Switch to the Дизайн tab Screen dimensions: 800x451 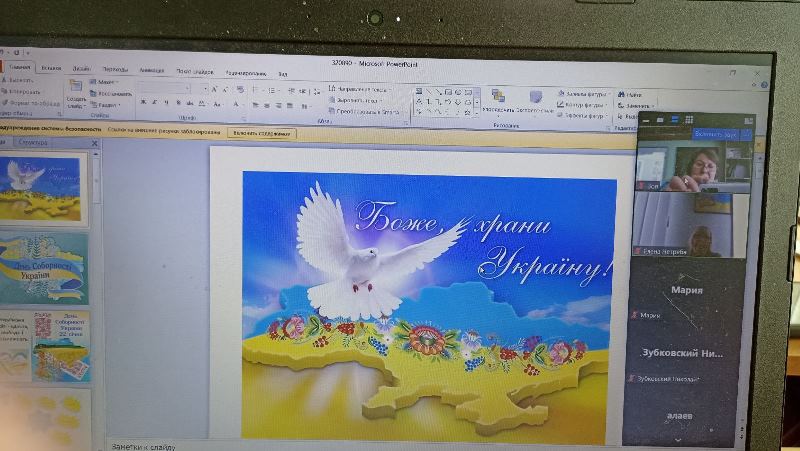81,68
